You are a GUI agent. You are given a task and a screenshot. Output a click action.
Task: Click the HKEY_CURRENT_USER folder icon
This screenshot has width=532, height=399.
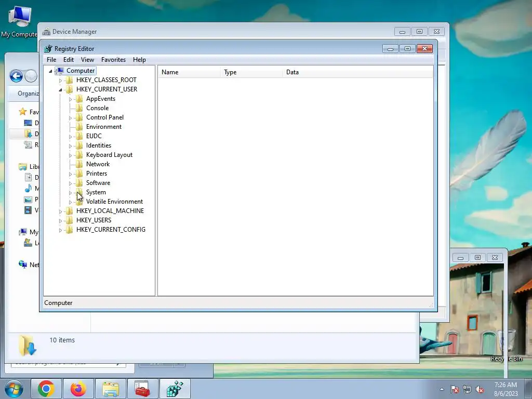[69, 89]
